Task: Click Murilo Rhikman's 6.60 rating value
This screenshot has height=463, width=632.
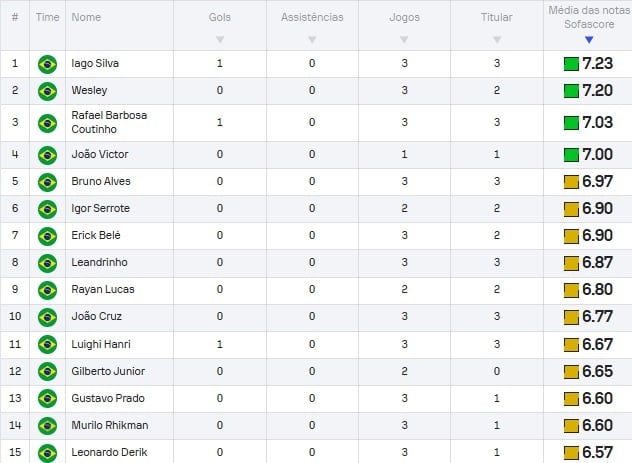Action: point(597,425)
